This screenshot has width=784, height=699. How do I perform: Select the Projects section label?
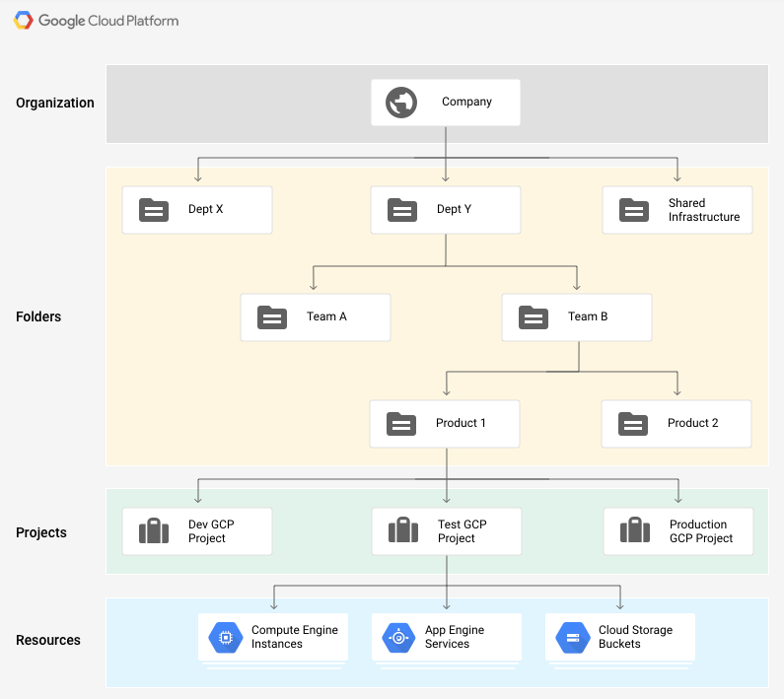pyautogui.click(x=41, y=532)
